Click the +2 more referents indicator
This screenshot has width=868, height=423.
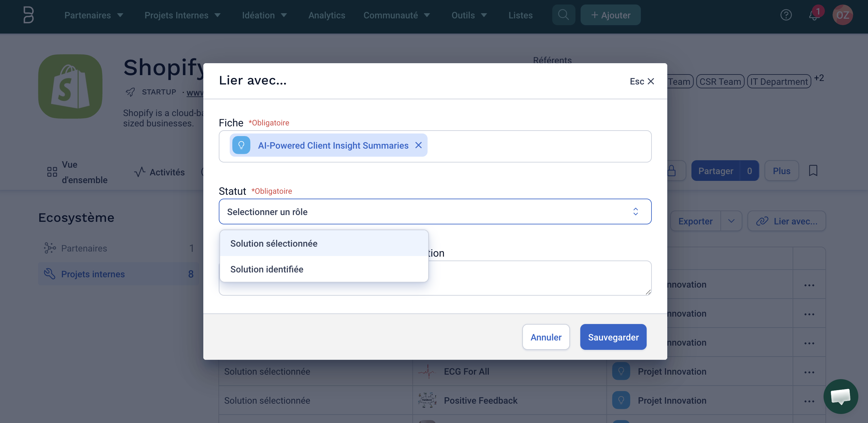[x=819, y=78]
